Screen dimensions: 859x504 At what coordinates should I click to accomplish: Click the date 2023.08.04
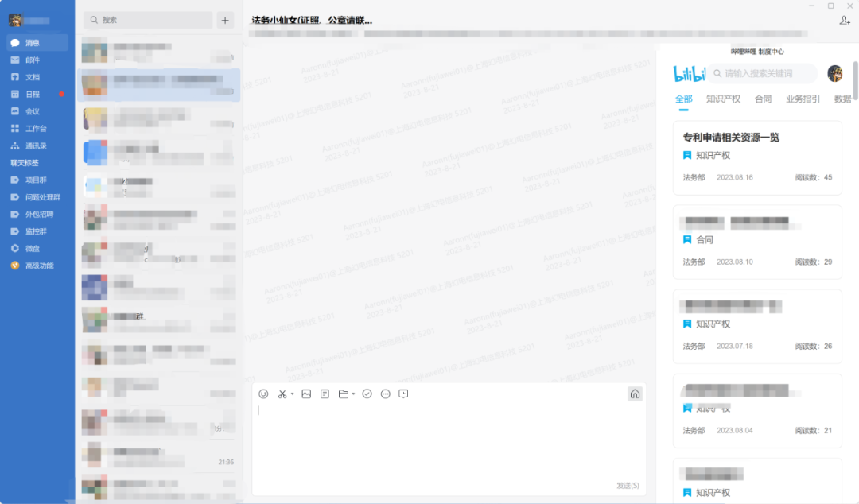click(735, 431)
